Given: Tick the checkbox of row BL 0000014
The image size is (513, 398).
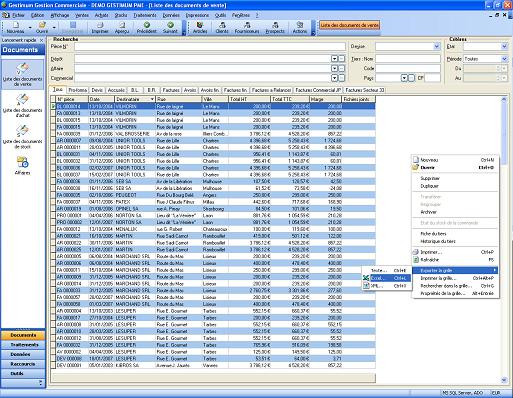Looking at the screenshot, I should point(53,106).
